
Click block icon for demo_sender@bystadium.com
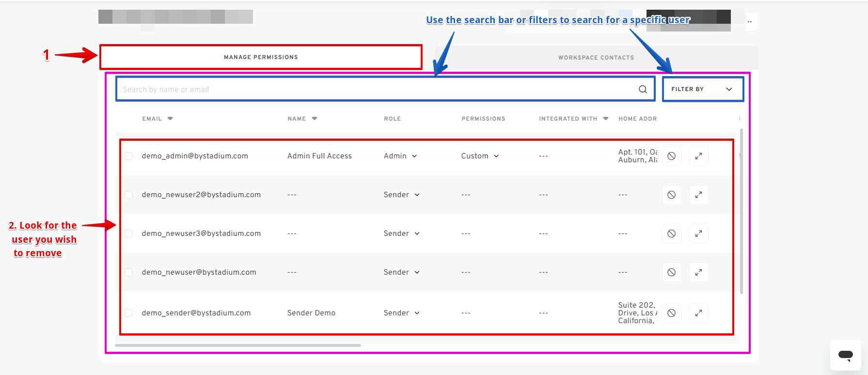(671, 313)
